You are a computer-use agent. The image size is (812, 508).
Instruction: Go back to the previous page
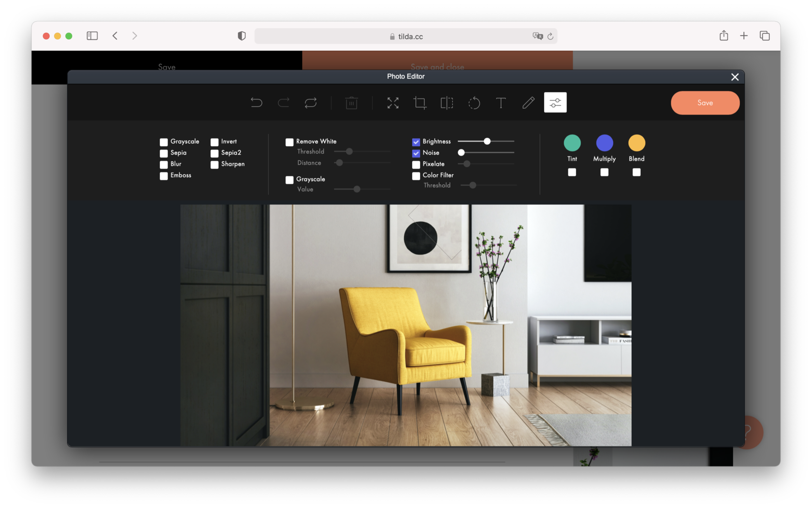click(115, 36)
